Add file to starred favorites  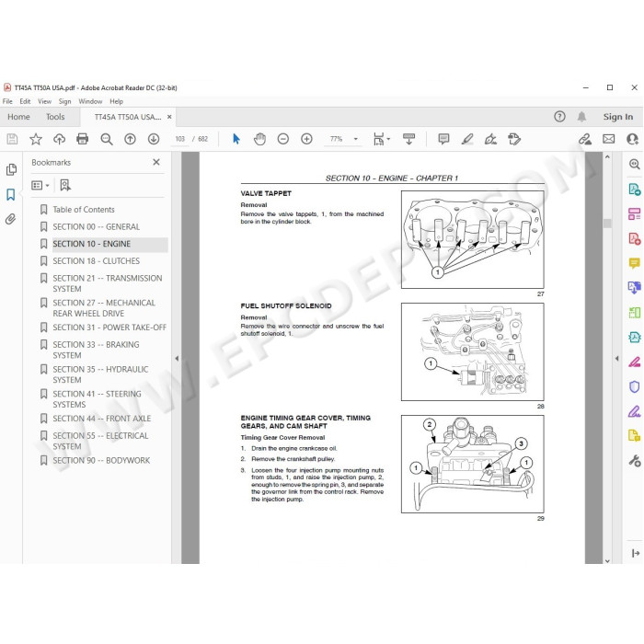(36, 139)
